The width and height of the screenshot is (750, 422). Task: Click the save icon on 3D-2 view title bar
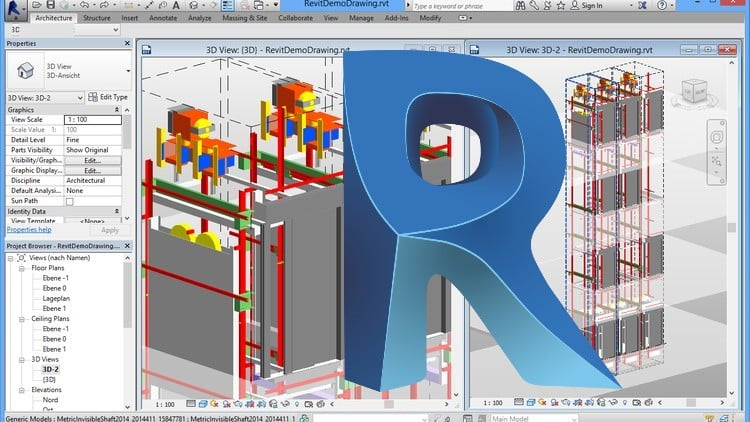click(x=474, y=50)
